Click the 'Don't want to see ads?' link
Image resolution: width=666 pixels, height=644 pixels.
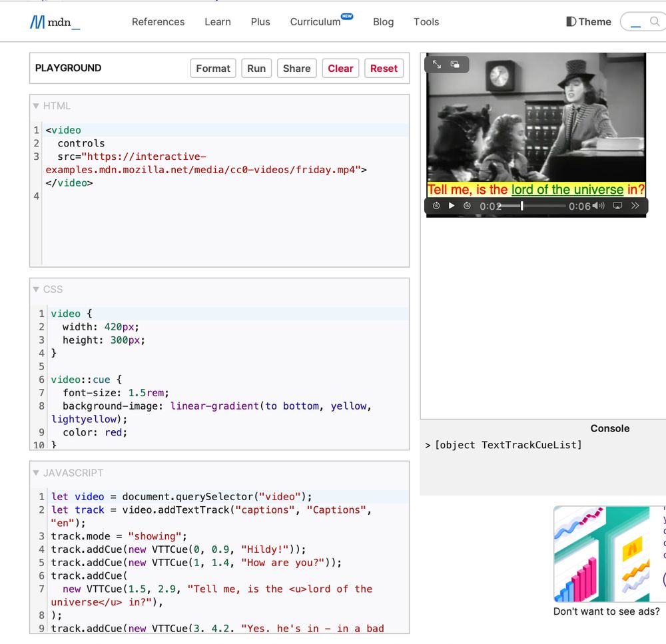[606, 611]
